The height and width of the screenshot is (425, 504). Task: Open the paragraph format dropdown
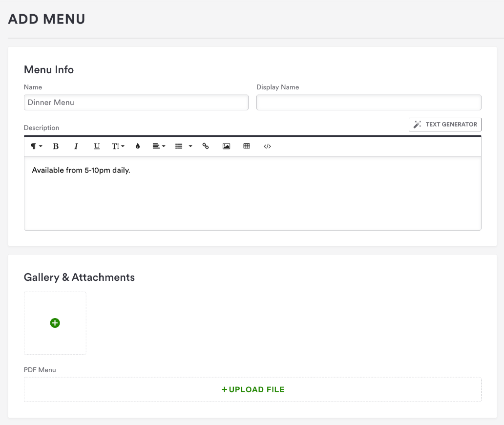[36, 146]
